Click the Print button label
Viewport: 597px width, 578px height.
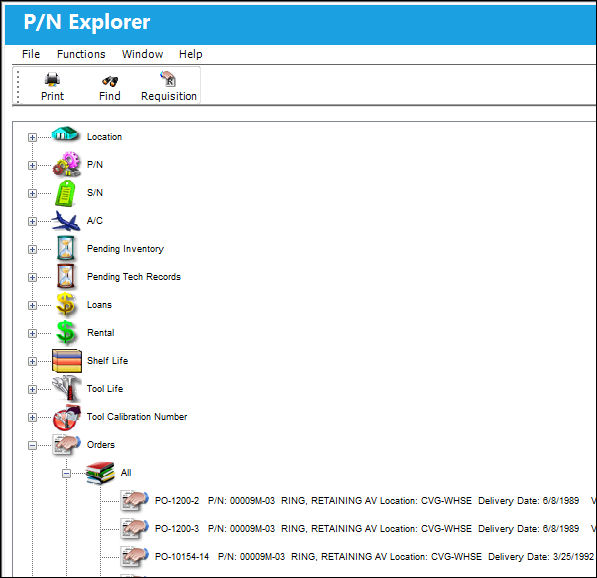click(52, 96)
